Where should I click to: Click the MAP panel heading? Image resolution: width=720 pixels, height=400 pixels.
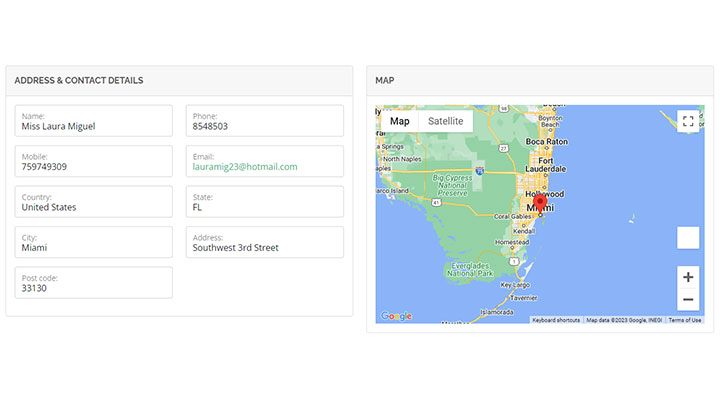[384, 80]
